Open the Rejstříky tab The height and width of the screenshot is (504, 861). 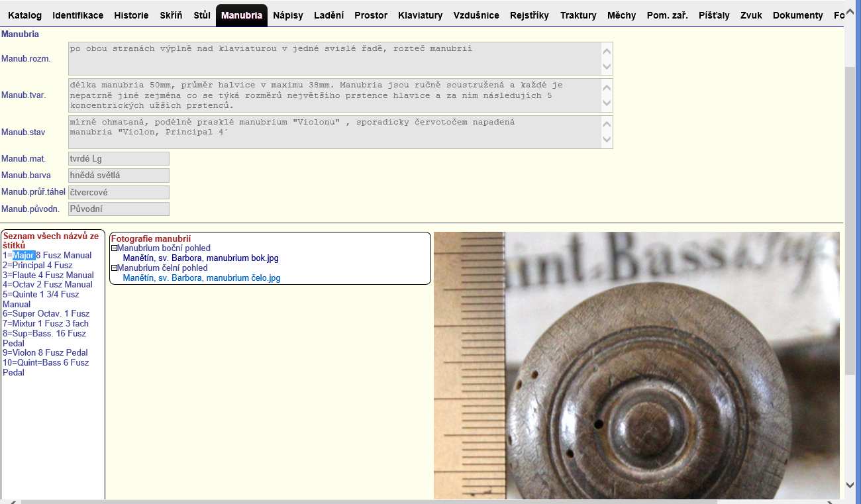click(x=529, y=15)
